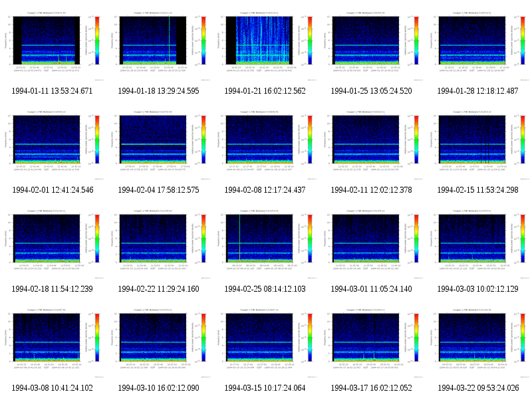The image size is (532, 396).
Task: Click the caption text 1994-02-04 17:58:12.575
Action: pyautogui.click(x=158, y=190)
